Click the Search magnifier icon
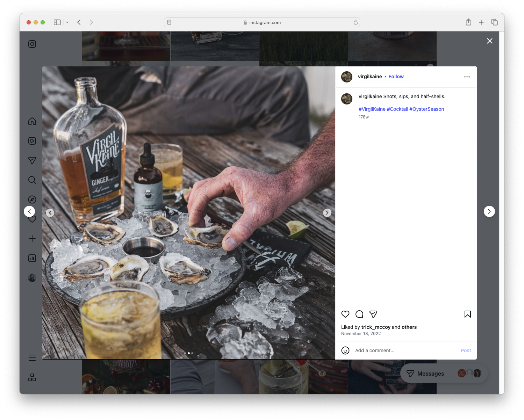 coord(32,180)
